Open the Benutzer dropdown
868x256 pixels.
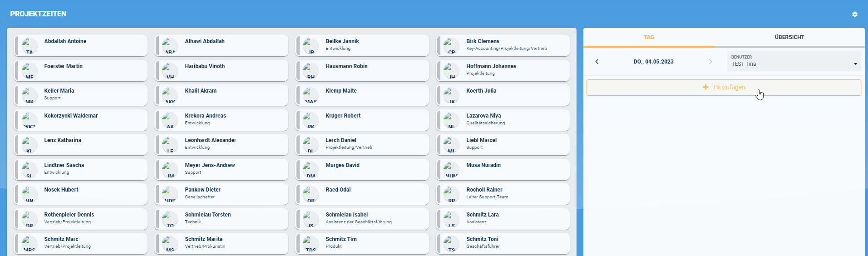click(790, 61)
